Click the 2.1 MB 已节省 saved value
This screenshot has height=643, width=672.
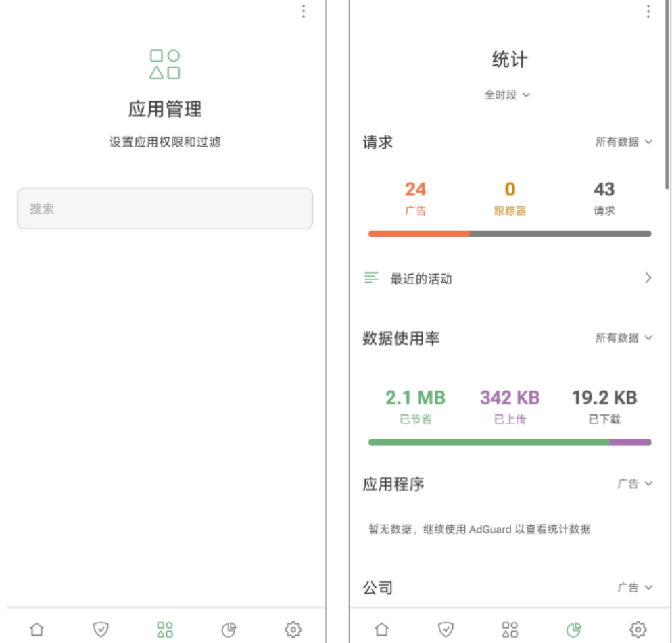tap(415, 406)
